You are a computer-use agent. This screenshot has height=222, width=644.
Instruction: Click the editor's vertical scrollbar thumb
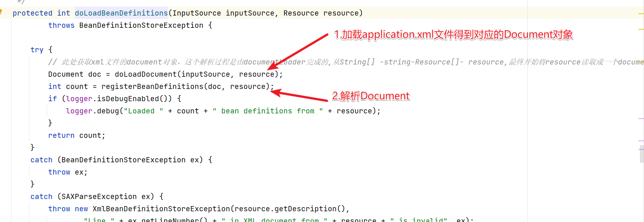pos(642,153)
